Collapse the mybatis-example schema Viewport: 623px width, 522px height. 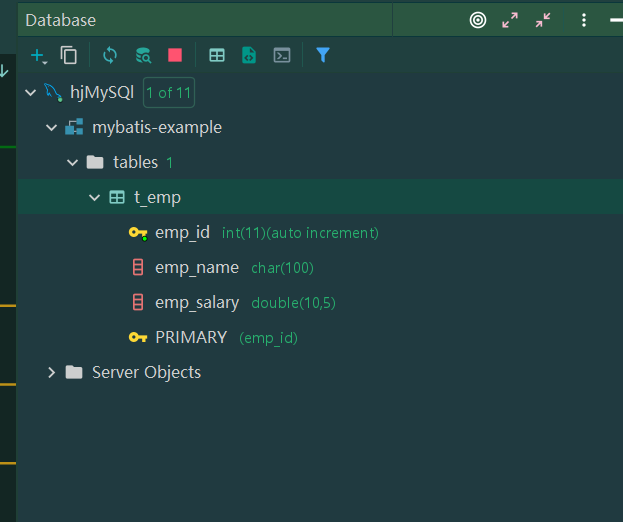click(x=52, y=128)
